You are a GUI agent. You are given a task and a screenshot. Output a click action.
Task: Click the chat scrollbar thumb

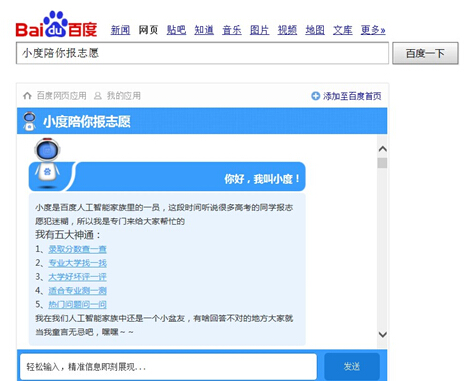point(383,163)
